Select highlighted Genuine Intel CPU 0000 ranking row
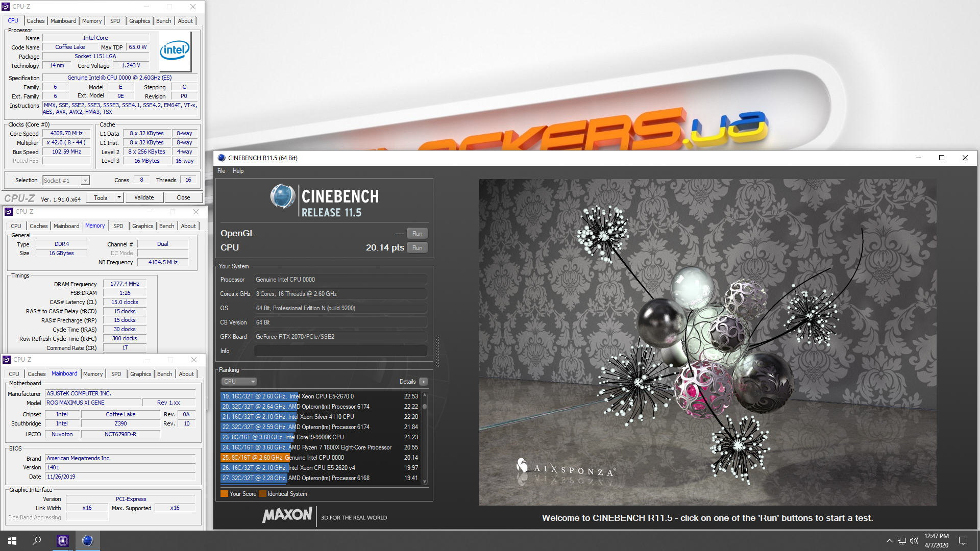 (x=320, y=458)
